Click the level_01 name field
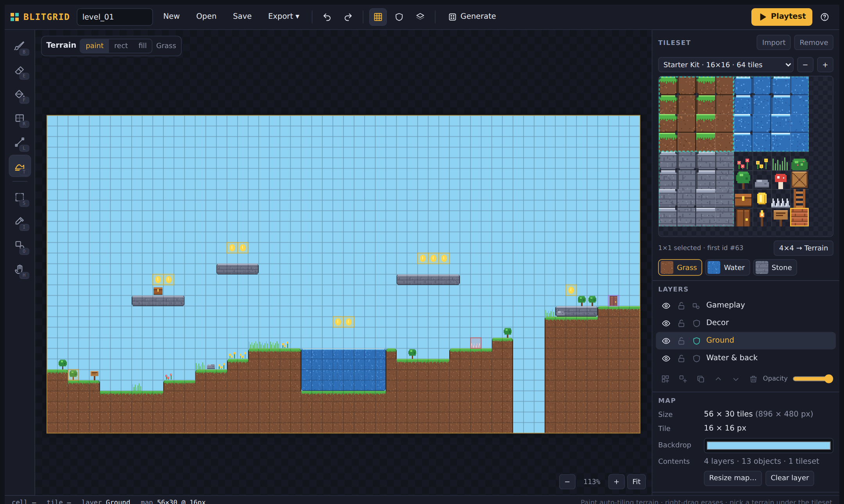This screenshot has height=504, width=844. coord(114,17)
